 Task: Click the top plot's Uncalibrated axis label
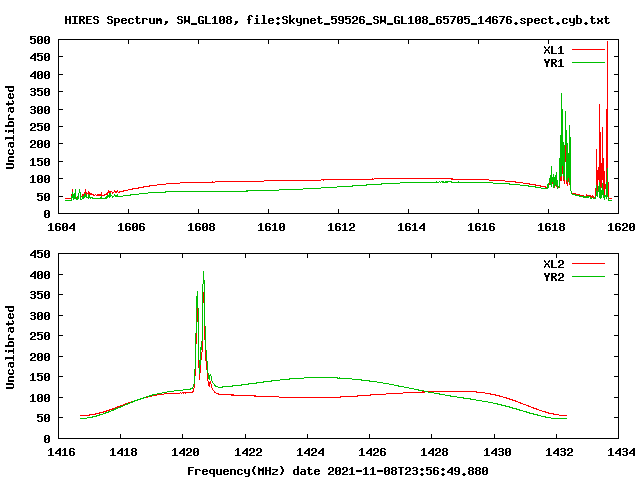(x=11, y=127)
